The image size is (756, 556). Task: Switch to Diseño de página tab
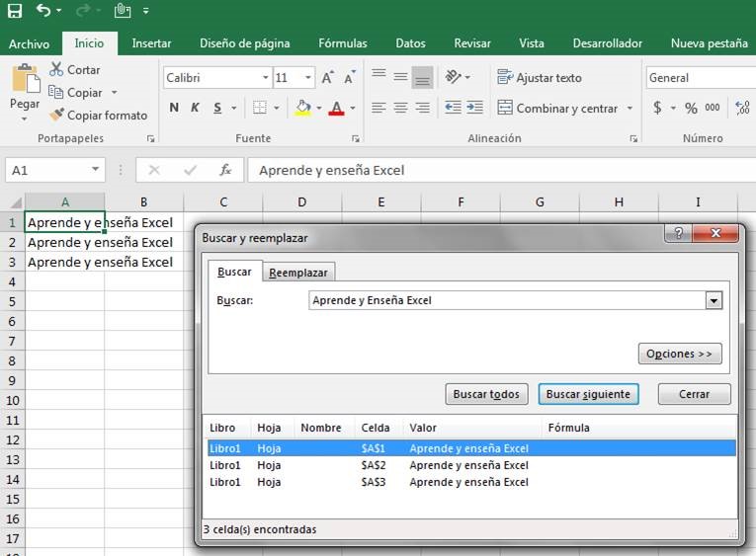[245, 43]
